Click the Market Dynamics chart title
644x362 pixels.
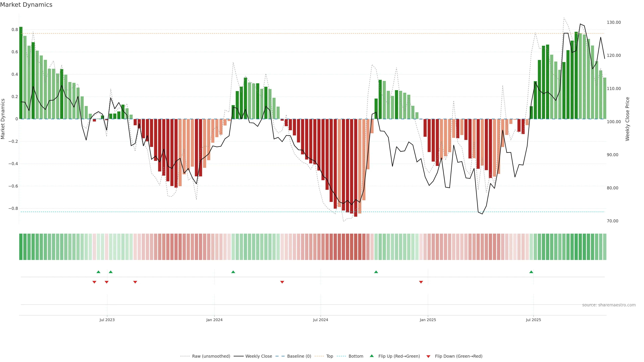click(x=26, y=5)
